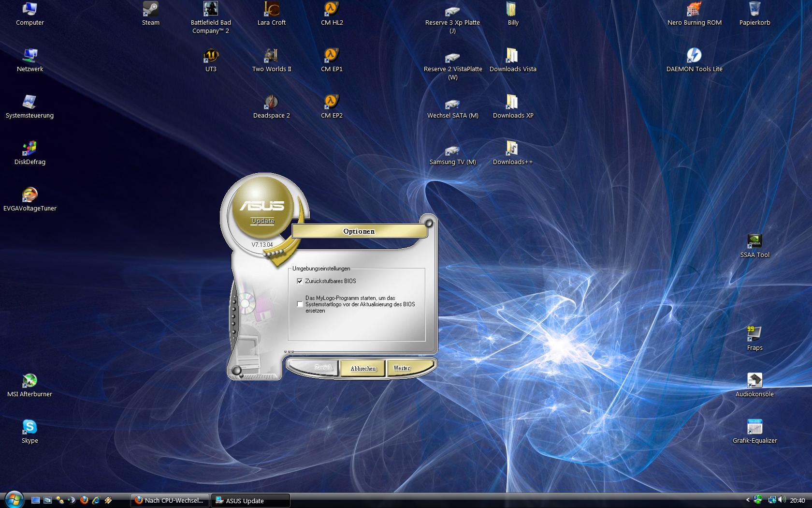Click the ASUS Update logo link
The height and width of the screenshot is (508, 812).
coord(263,221)
